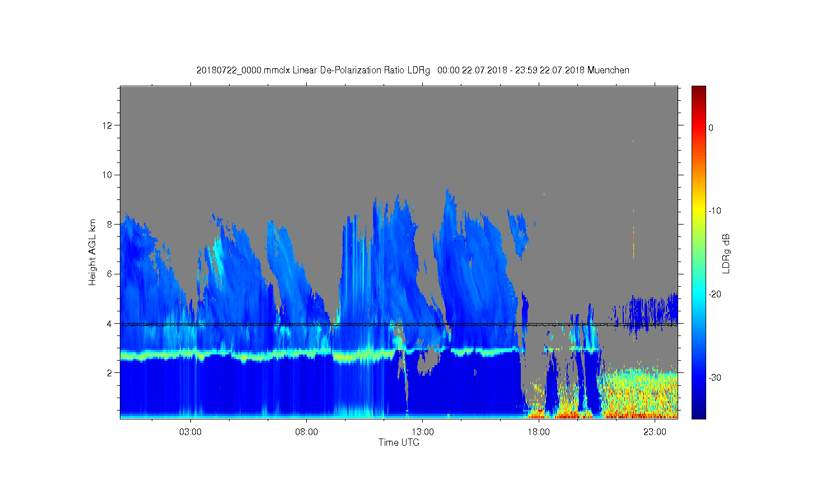Click the height tick label 4

point(110,323)
